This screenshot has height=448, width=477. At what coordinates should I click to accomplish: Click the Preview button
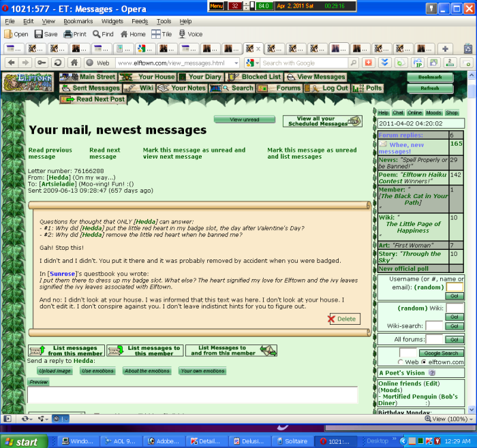point(39,382)
